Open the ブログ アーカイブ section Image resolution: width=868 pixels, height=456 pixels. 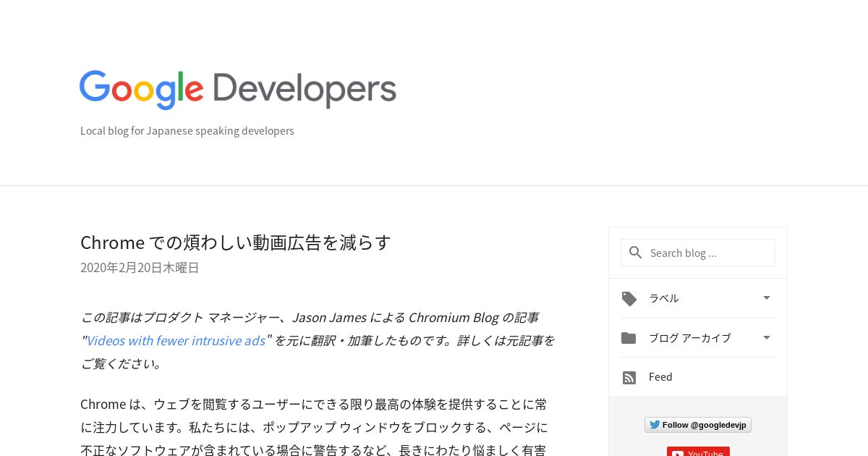point(697,338)
